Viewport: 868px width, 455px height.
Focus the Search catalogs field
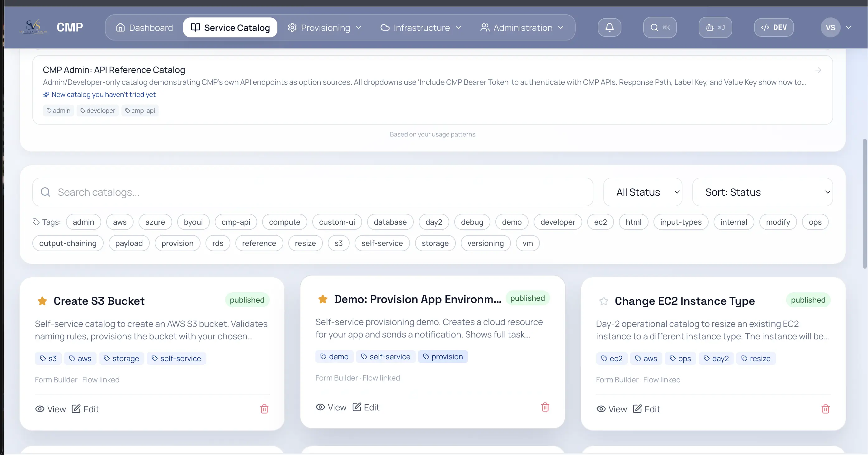(313, 192)
